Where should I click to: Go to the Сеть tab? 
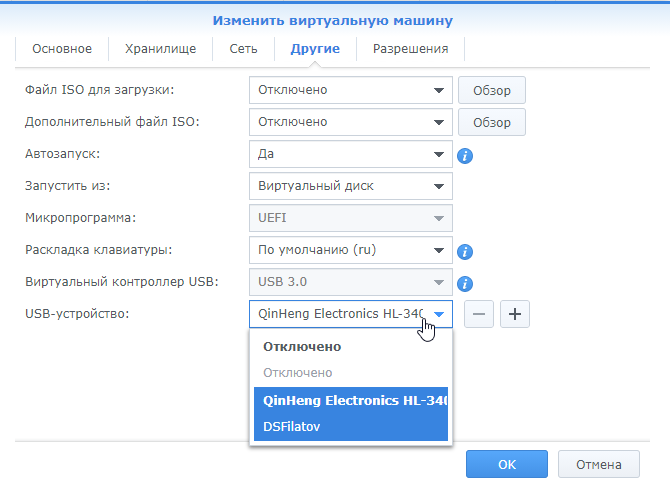pyautogui.click(x=244, y=49)
